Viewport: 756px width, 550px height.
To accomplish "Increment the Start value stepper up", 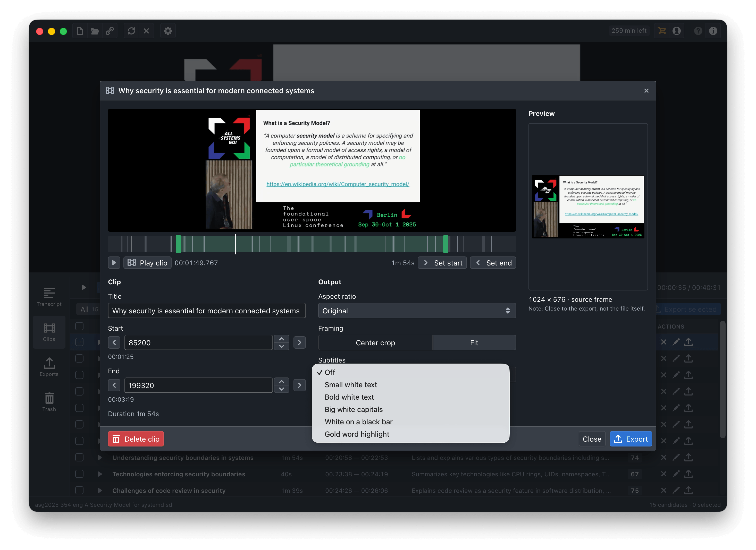I will [x=281, y=339].
